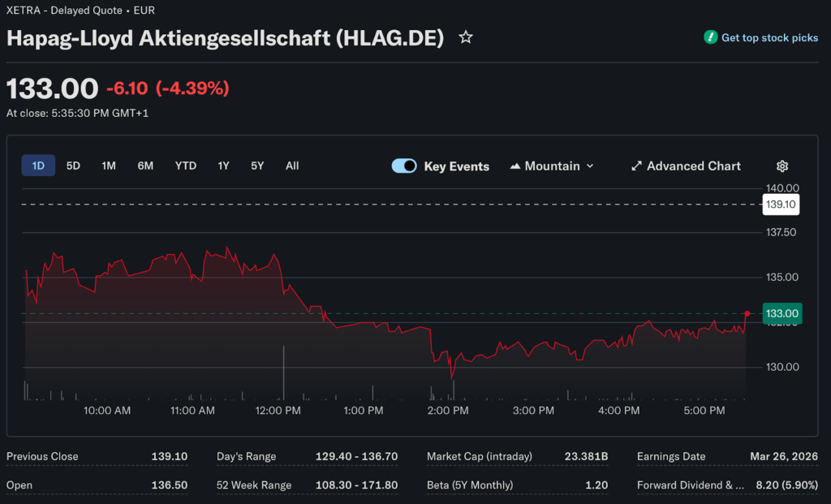Display the 5Y chart range
This screenshot has width=831, height=504.
[257, 166]
